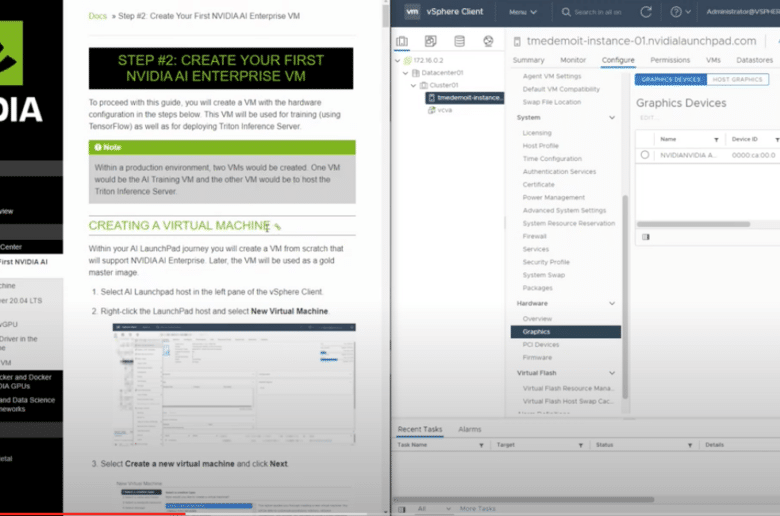
Task: Collapse the System settings section
Action: (612, 117)
